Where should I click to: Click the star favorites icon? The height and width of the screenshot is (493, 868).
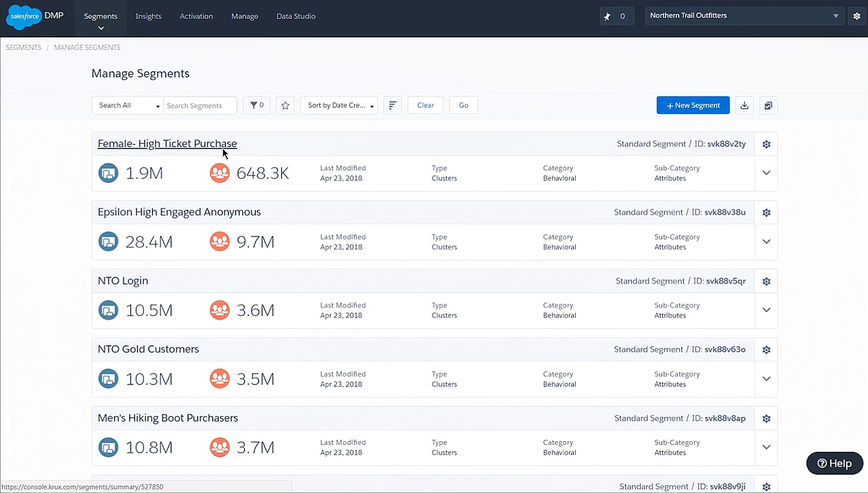pyautogui.click(x=285, y=105)
